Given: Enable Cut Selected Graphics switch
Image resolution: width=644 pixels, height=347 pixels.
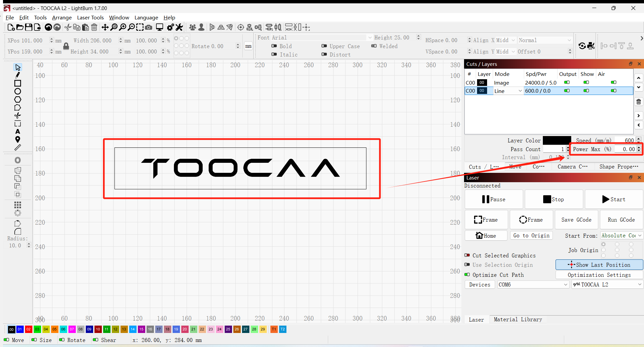Looking at the screenshot, I should [x=467, y=255].
